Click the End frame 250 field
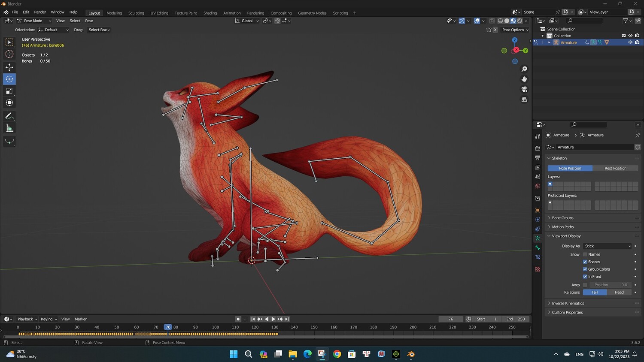Viewport: 644px width, 362px height. pos(516,319)
